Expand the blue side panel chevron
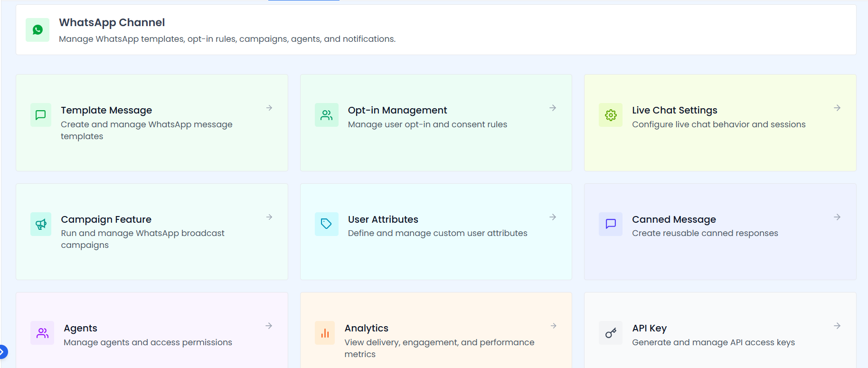Screen dimensions: 868x368 3,352
